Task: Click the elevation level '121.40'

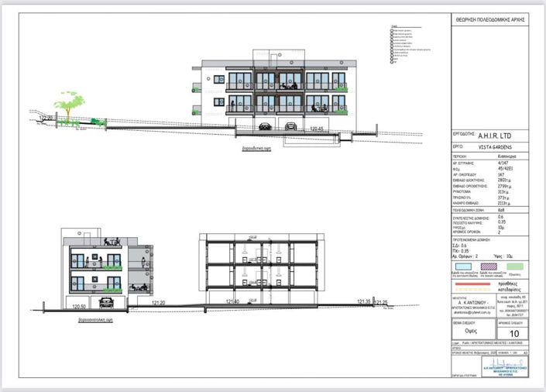Action: (232, 301)
